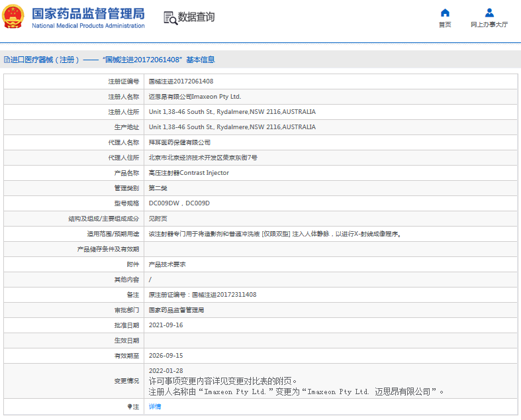Open the 首页 text label
Screen dimensions: 521x420
click(x=445, y=25)
